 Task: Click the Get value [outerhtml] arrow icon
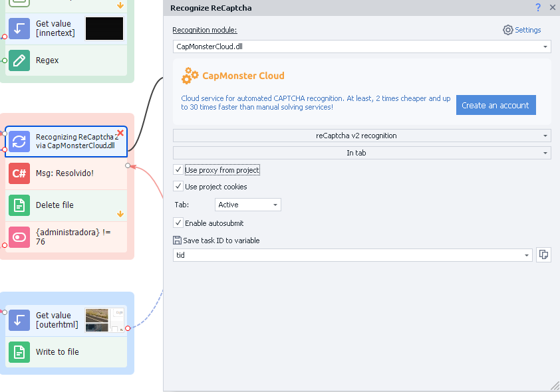(19, 320)
